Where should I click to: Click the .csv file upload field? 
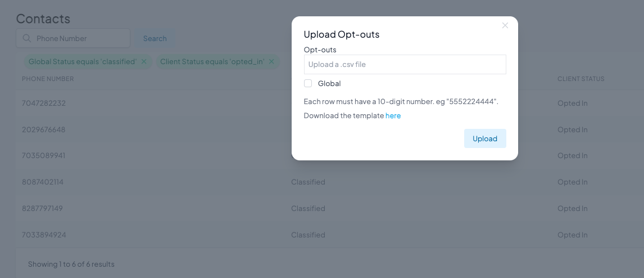tap(405, 64)
